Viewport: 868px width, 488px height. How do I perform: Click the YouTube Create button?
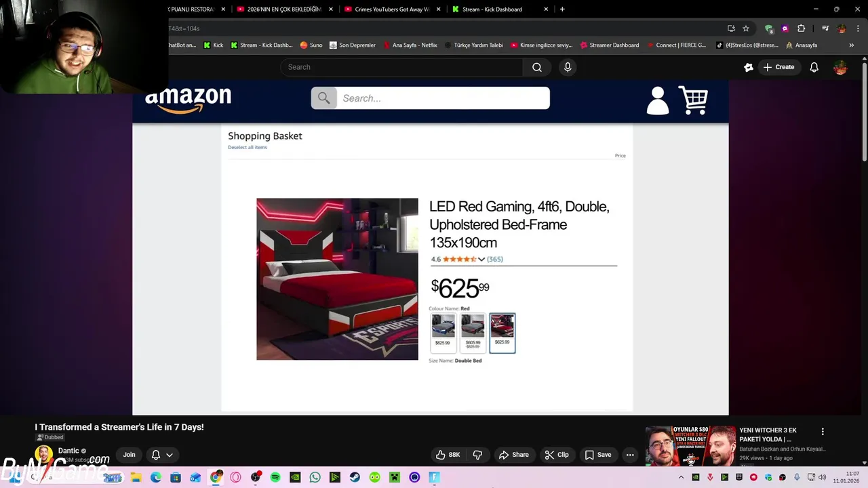pos(778,67)
